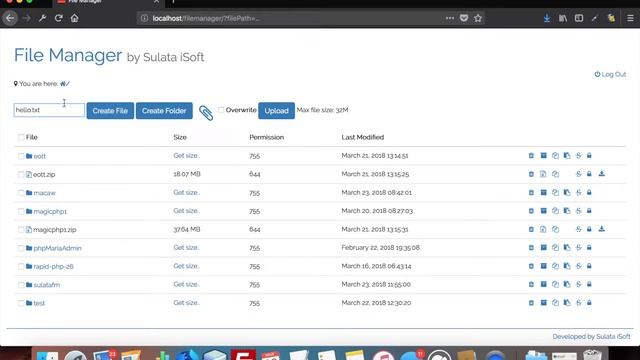Bookmark page with star icon
Viewport: 640px width, 360px height.
pyautogui.click(x=478, y=18)
